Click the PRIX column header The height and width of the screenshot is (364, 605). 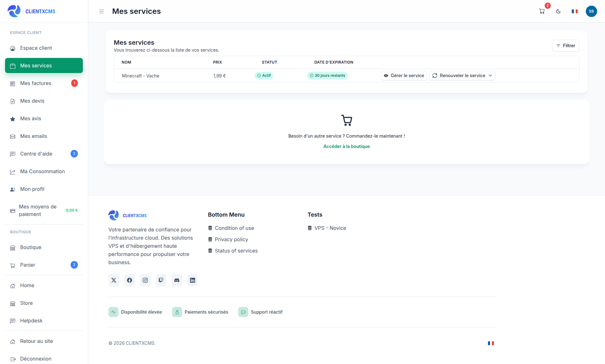[x=217, y=62]
